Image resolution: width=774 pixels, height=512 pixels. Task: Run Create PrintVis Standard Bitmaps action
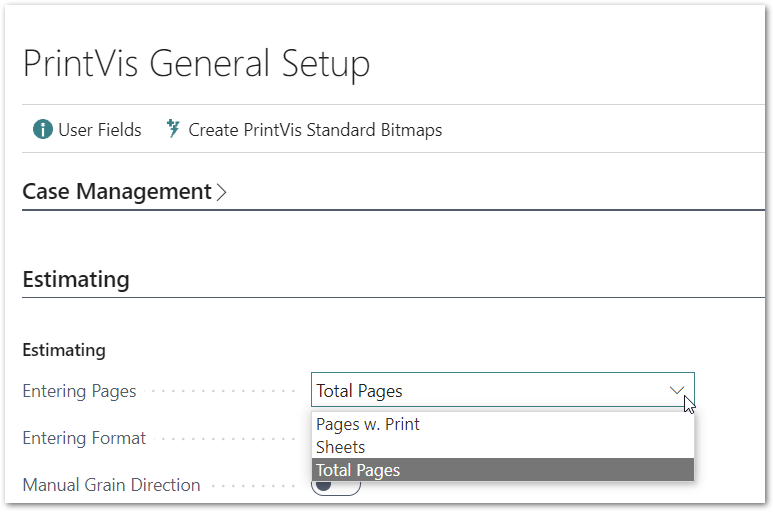pos(304,130)
